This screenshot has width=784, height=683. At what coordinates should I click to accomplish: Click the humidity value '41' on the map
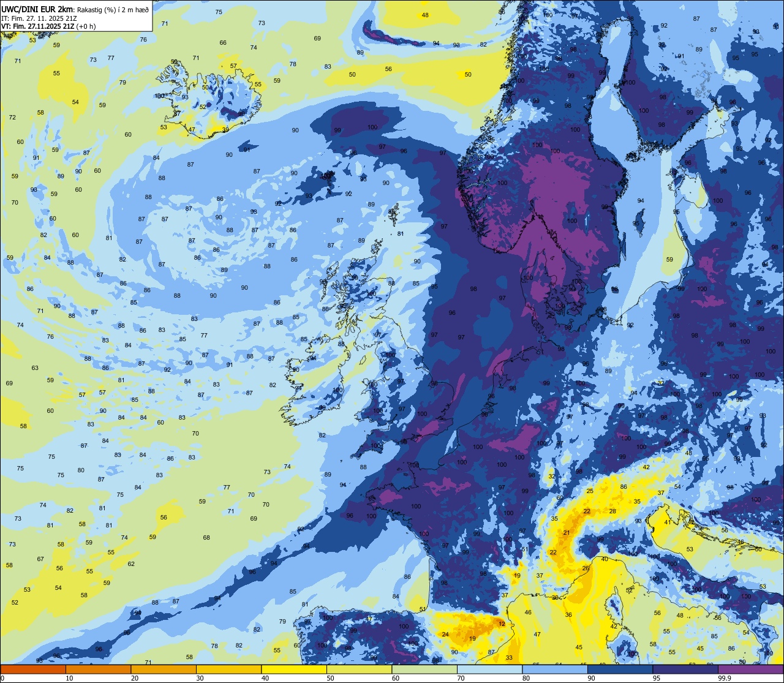[x=668, y=523]
